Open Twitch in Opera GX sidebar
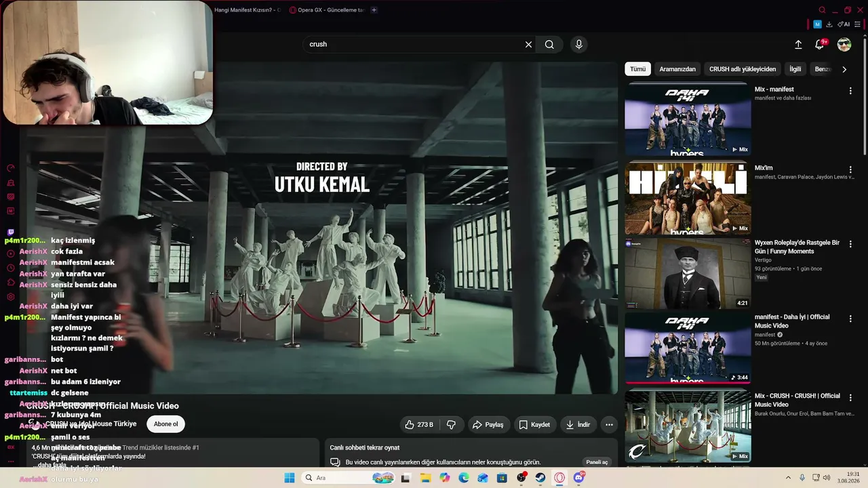The width and height of the screenshot is (868, 488). [11, 232]
